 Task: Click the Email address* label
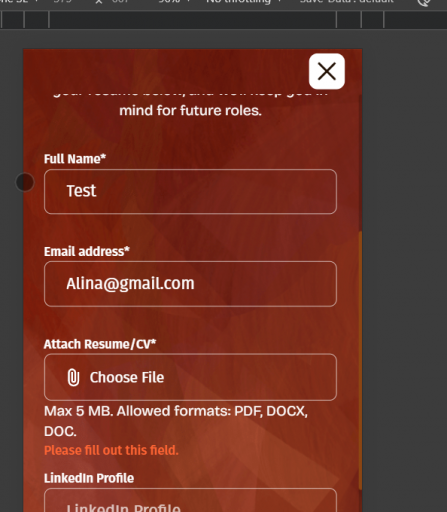pos(87,252)
